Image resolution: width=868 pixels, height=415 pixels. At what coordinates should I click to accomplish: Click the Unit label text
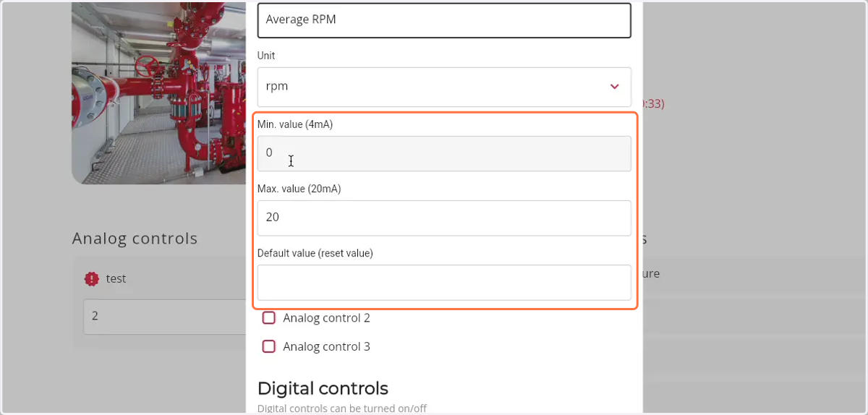266,56
